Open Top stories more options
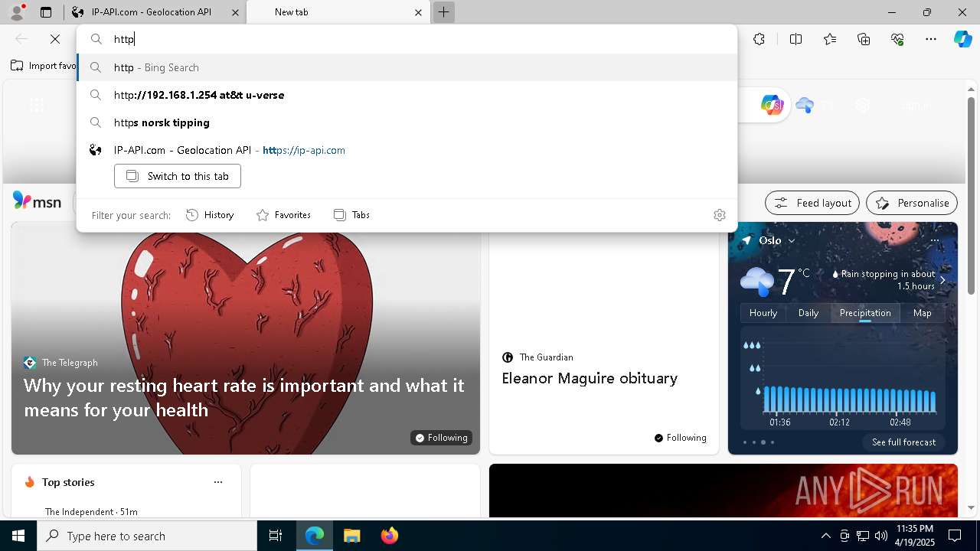This screenshot has width=980, height=551. point(218,482)
